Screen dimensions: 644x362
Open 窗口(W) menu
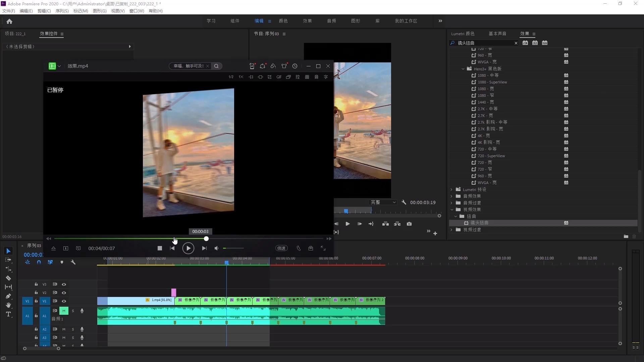click(x=137, y=11)
